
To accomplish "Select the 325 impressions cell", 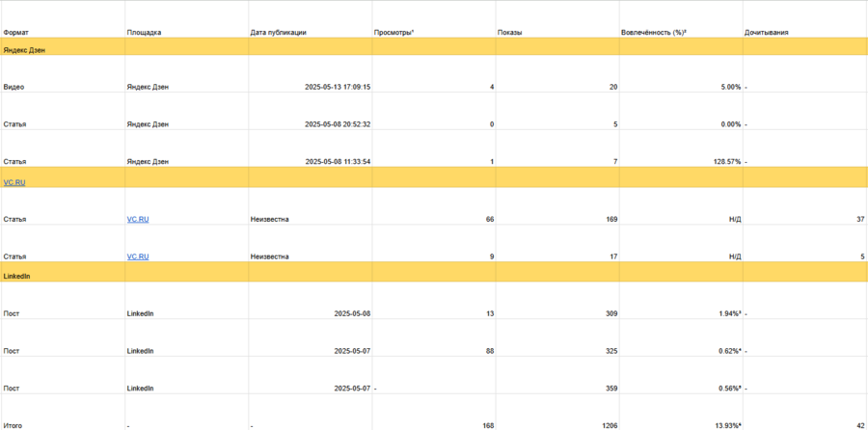I will pyautogui.click(x=557, y=337).
